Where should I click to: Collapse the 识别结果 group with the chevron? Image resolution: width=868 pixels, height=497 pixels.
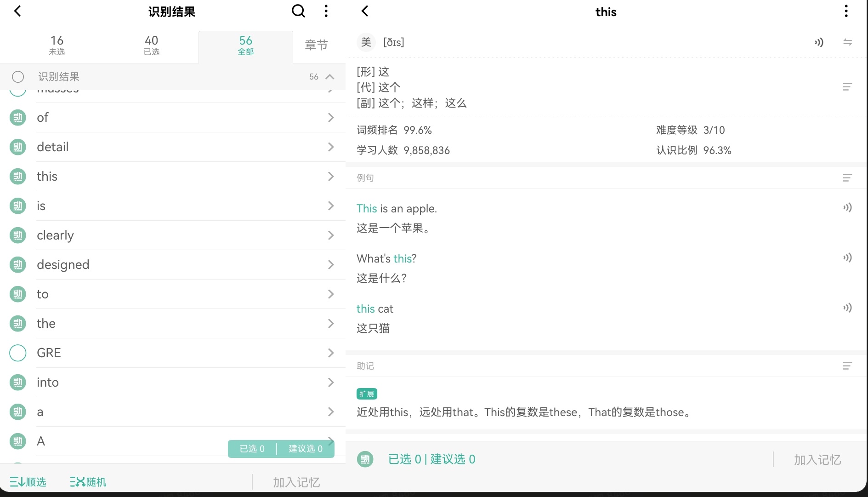pyautogui.click(x=330, y=77)
